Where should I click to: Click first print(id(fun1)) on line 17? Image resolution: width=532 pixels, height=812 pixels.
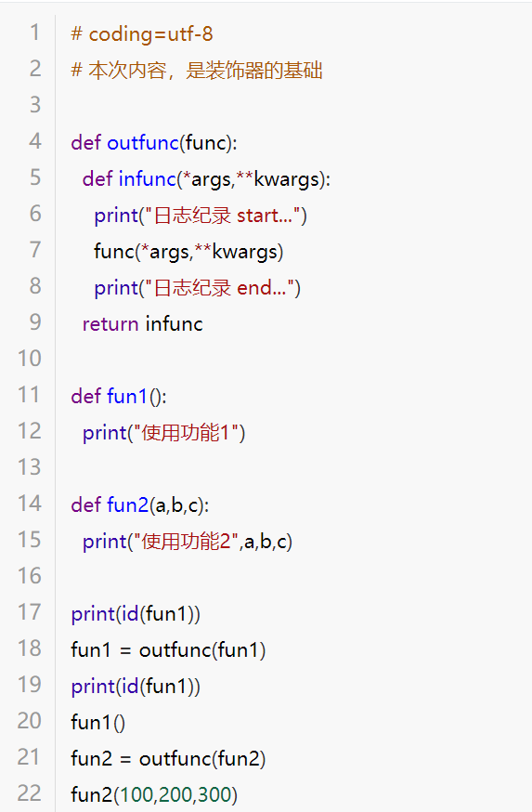click(x=136, y=614)
